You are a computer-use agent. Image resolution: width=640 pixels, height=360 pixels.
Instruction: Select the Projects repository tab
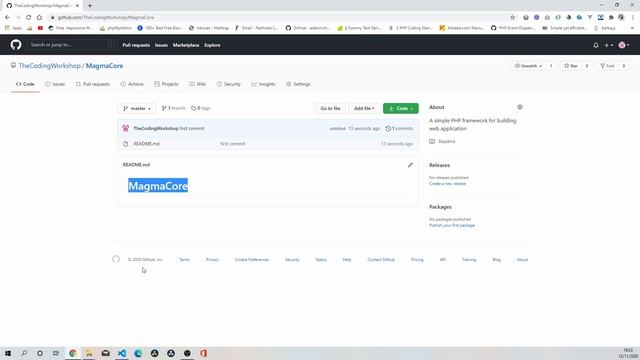(166, 84)
